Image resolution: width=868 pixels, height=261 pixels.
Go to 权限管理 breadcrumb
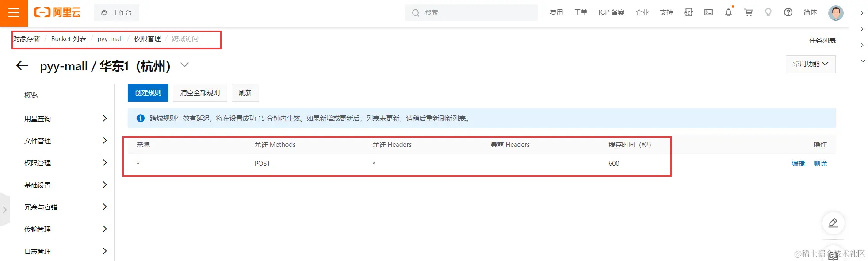147,39
